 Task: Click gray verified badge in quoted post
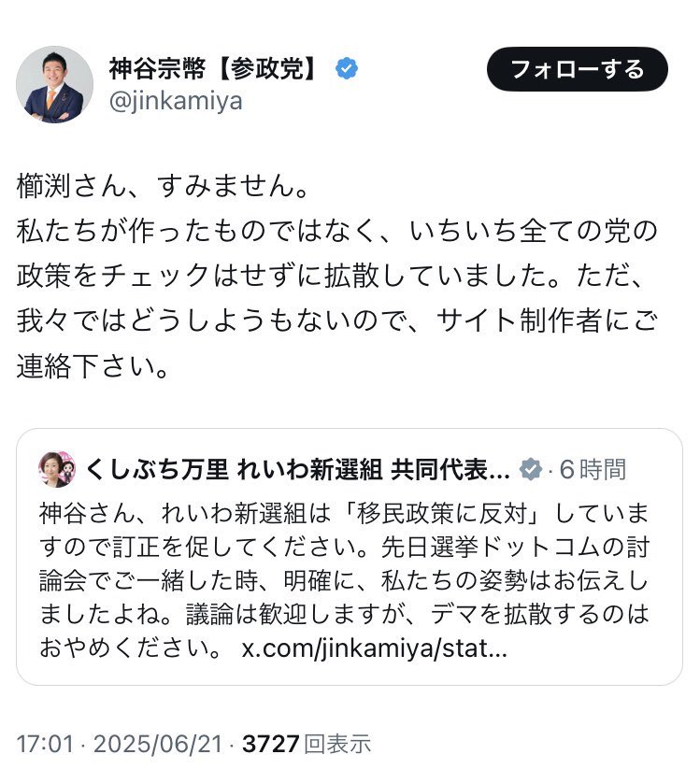pos(530,469)
